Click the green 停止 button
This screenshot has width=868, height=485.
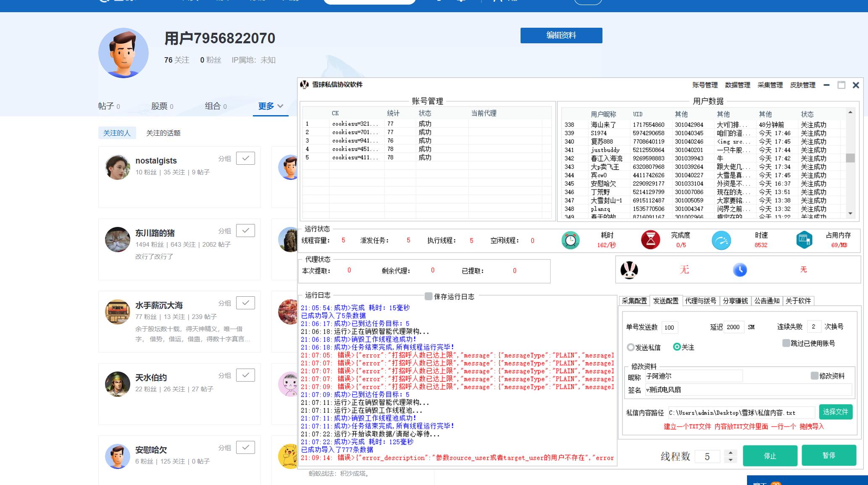(770, 456)
